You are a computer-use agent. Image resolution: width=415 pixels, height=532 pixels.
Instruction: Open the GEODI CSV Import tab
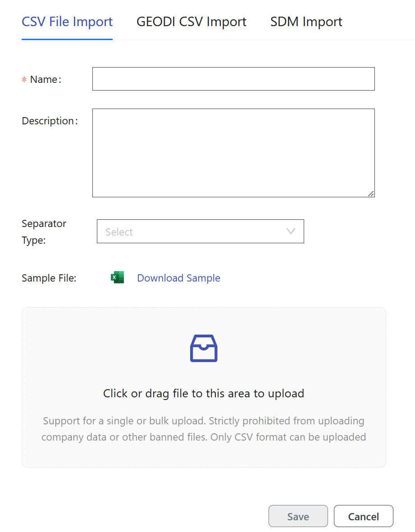click(x=191, y=22)
